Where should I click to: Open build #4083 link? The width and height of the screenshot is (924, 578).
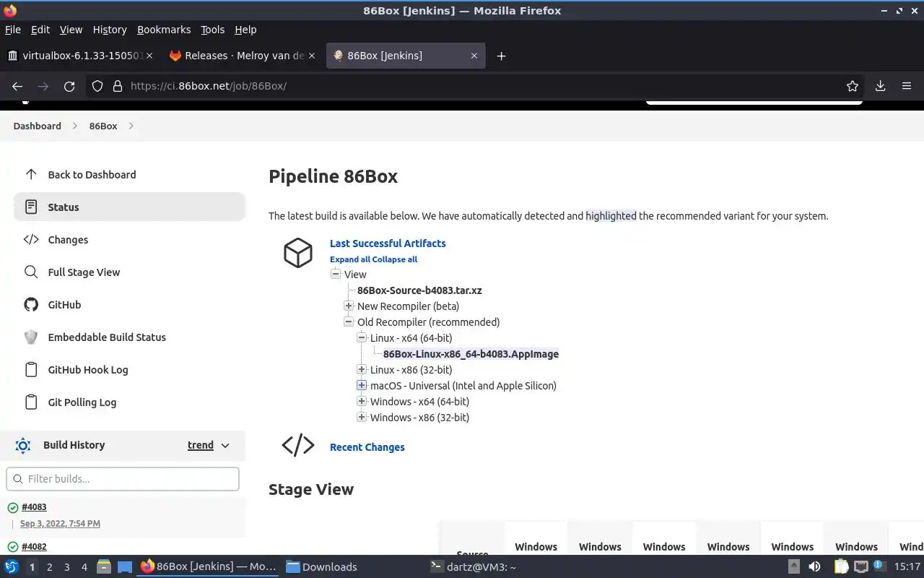[34, 507]
